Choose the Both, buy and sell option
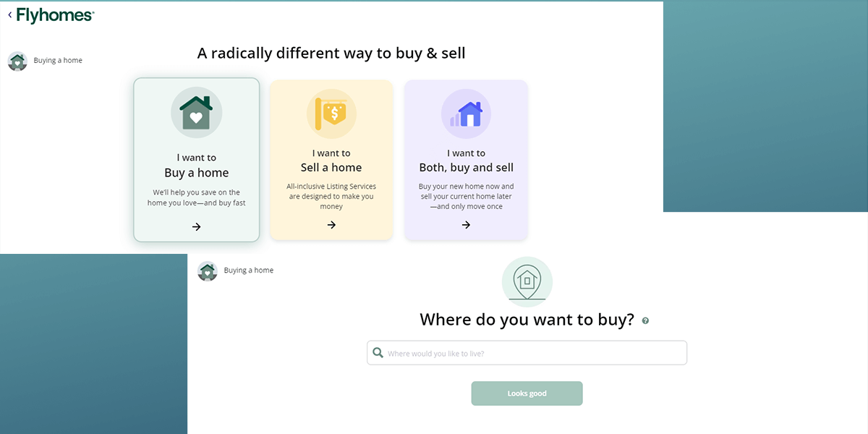The height and width of the screenshot is (434, 868). 466,159
